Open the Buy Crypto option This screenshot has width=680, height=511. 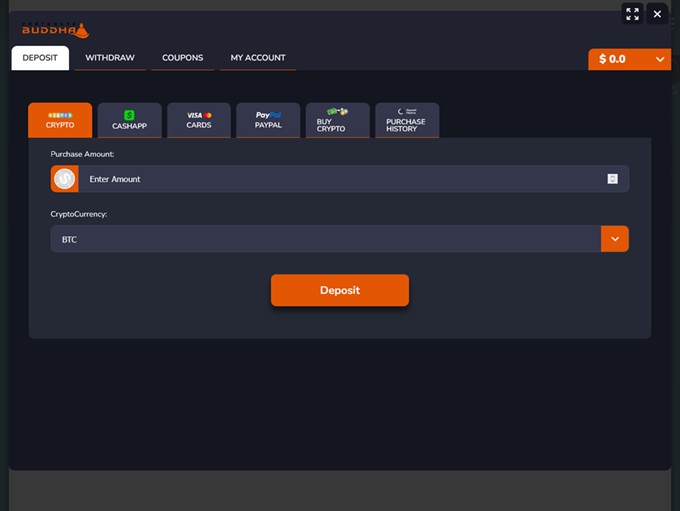pos(337,120)
